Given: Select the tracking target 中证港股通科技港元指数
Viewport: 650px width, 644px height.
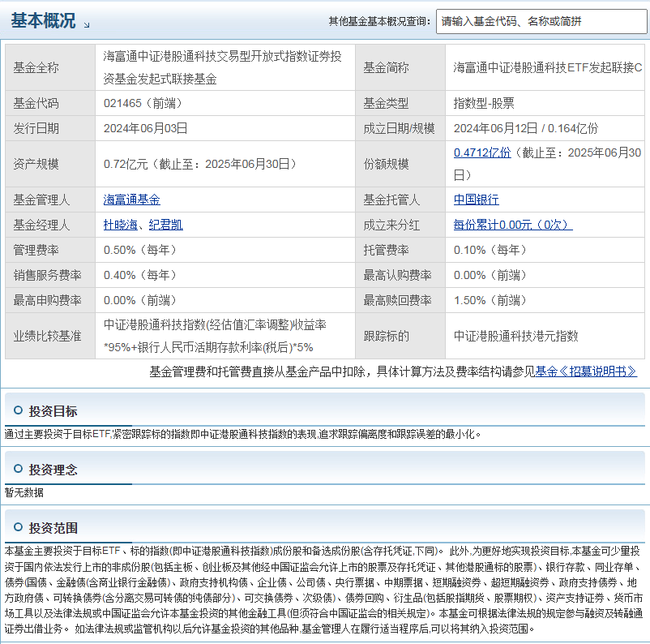Looking at the screenshot, I should [515, 336].
